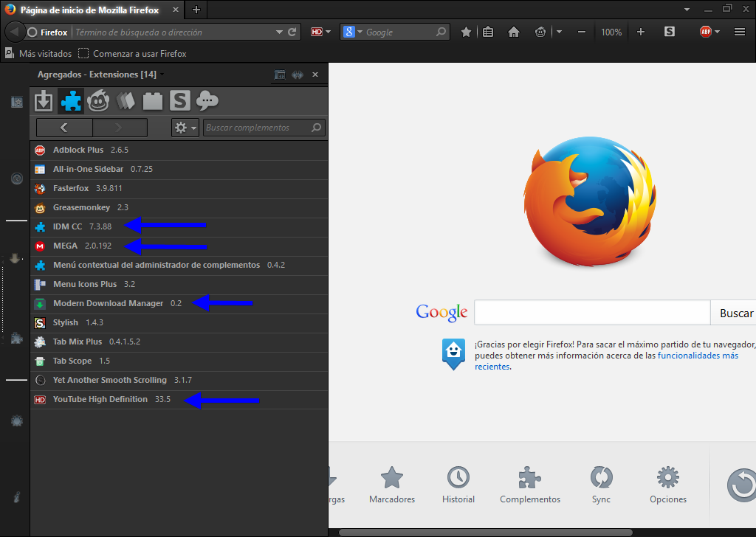Screen dimensions: 756x537
Task: Show bookmarks list toolbar icon
Action: click(x=488, y=32)
